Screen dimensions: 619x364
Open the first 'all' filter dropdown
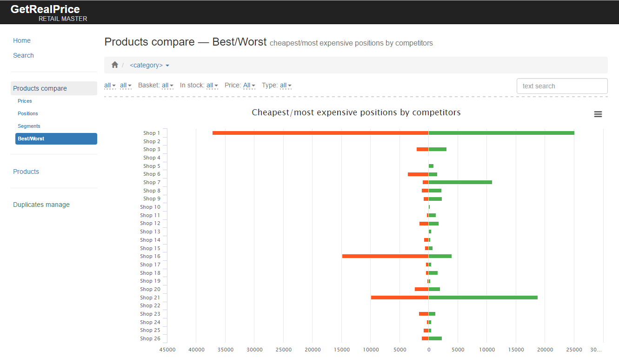coord(110,86)
